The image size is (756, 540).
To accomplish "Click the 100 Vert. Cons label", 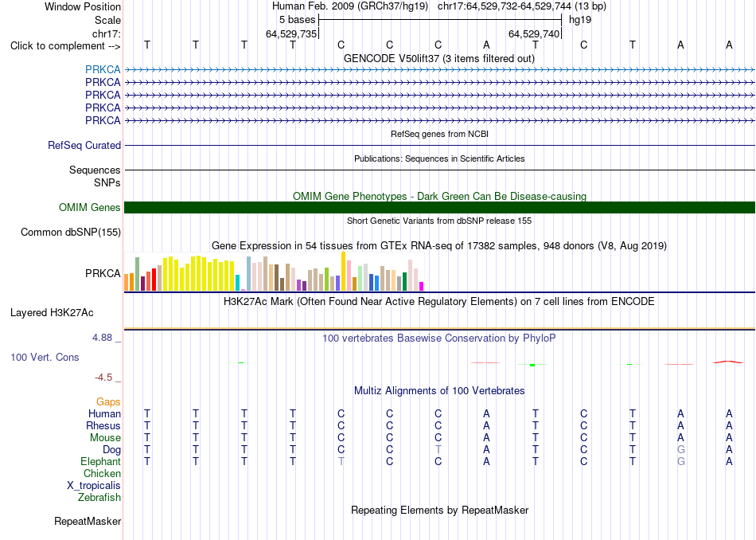I will pyautogui.click(x=45, y=357).
